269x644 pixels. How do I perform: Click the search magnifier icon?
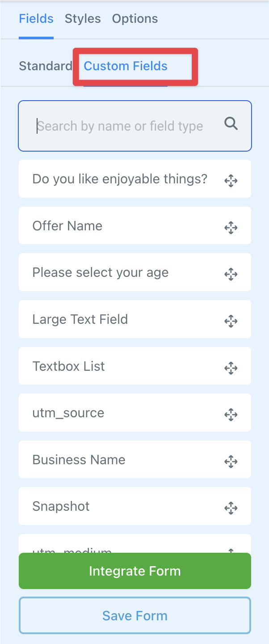231,123
